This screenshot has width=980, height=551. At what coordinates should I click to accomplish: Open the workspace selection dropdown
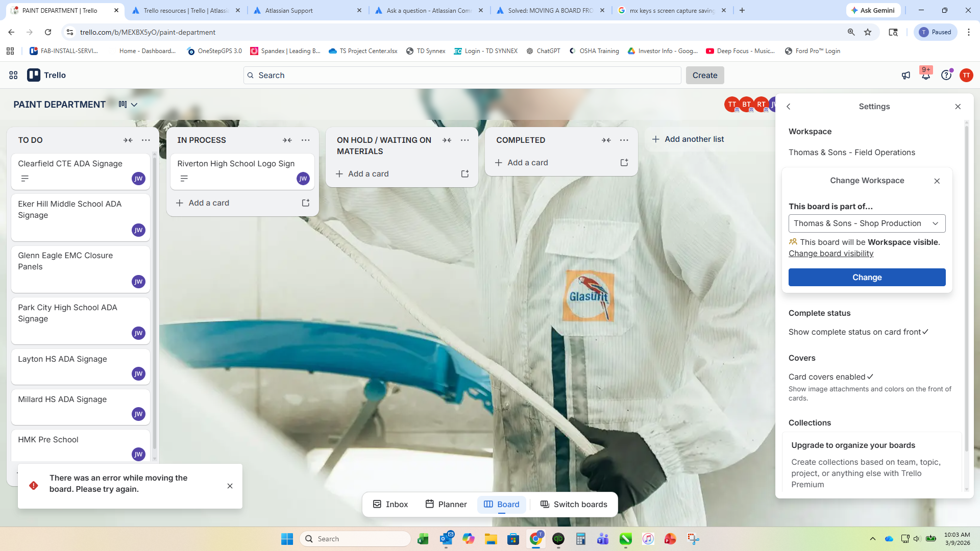coord(867,223)
